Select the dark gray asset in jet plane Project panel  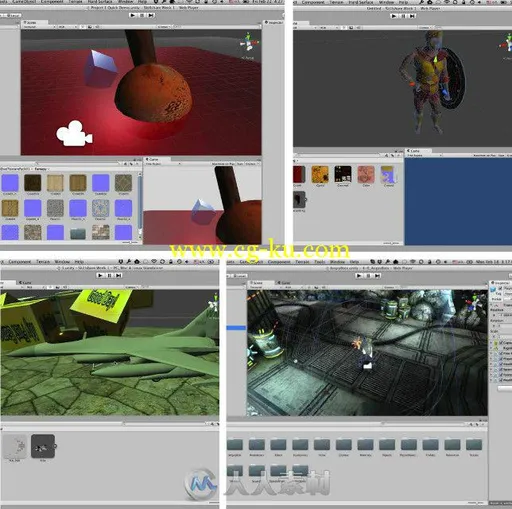[43, 446]
